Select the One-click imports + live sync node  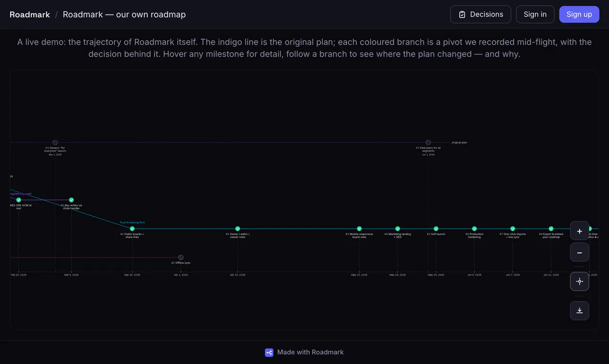pyautogui.click(x=513, y=228)
